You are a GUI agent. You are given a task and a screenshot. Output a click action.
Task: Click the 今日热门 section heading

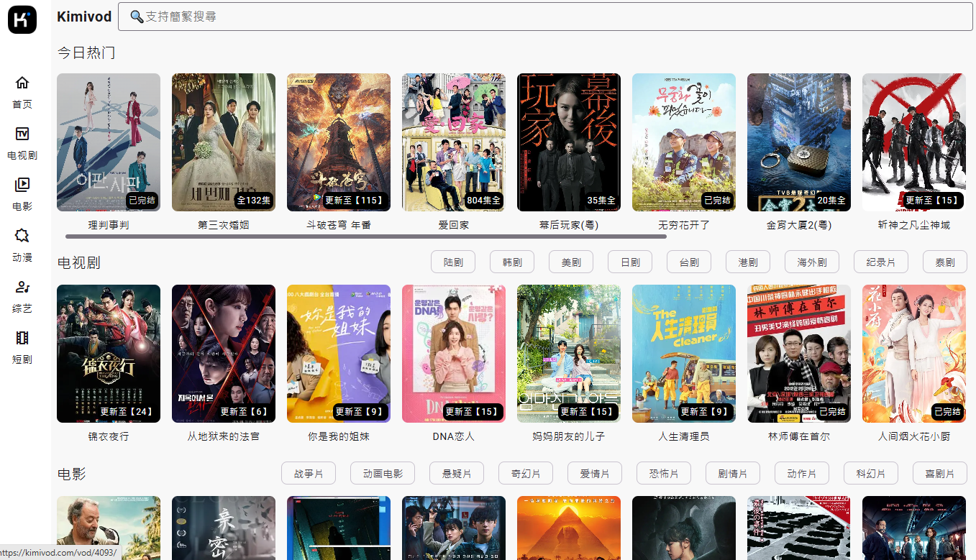pyautogui.click(x=86, y=52)
